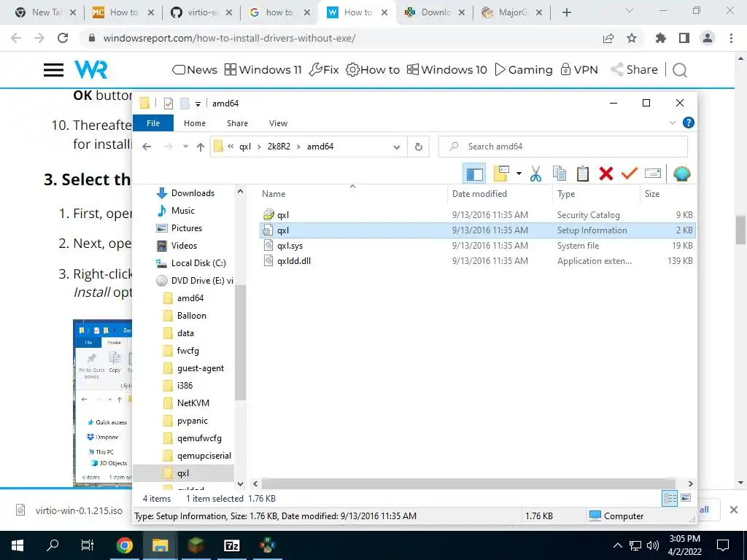Click the Paste clipboard icon
747x560 pixels.
pyautogui.click(x=583, y=174)
